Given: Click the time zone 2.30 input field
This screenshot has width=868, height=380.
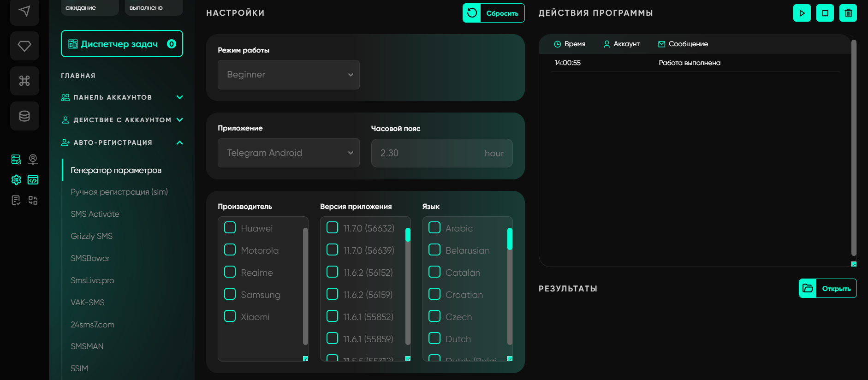Looking at the screenshot, I should (442, 153).
